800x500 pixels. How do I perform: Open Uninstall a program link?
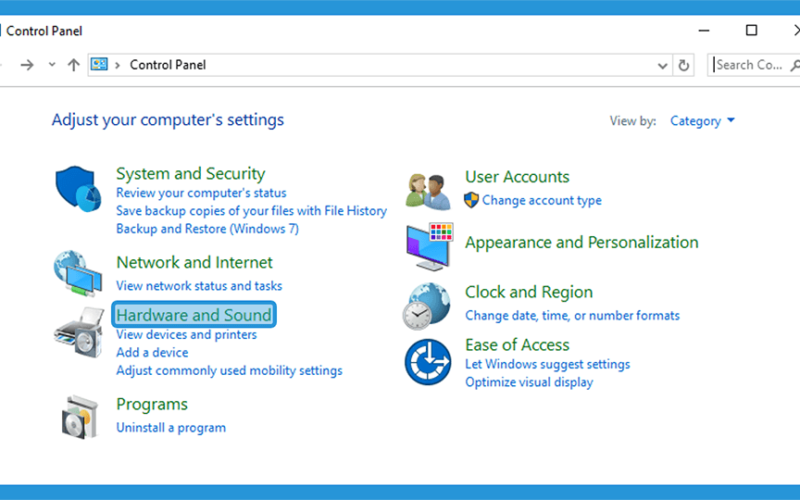171,428
